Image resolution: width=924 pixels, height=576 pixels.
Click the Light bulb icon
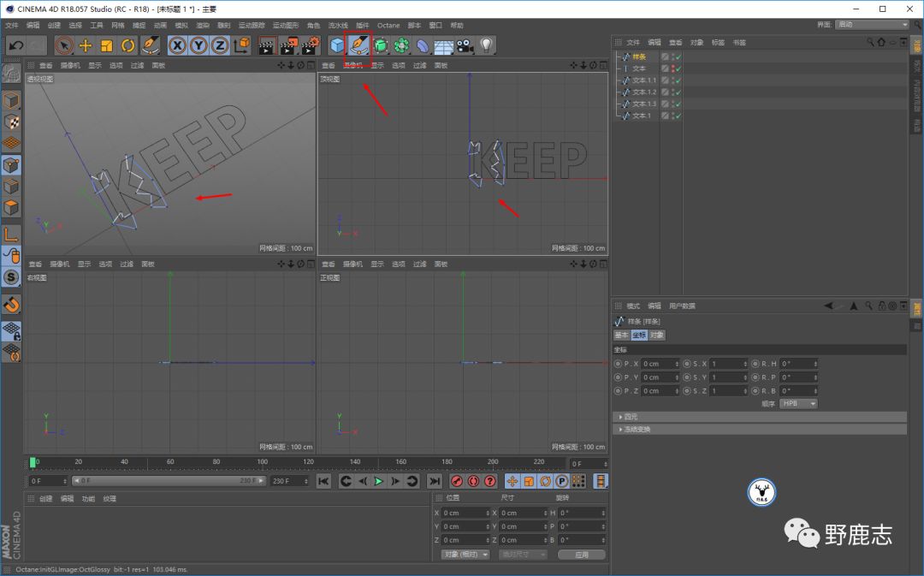pyautogui.click(x=486, y=45)
